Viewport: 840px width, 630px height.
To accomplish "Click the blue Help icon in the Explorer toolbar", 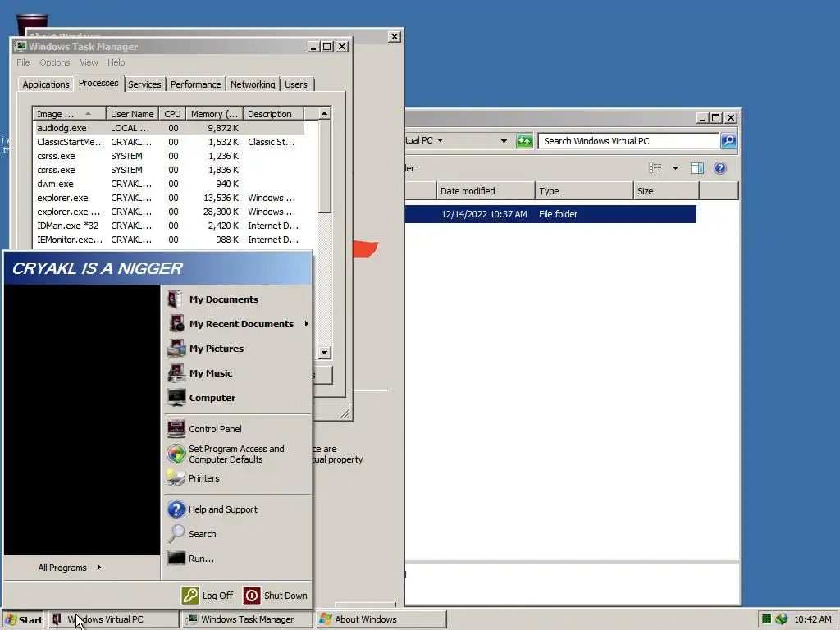I will pyautogui.click(x=720, y=168).
